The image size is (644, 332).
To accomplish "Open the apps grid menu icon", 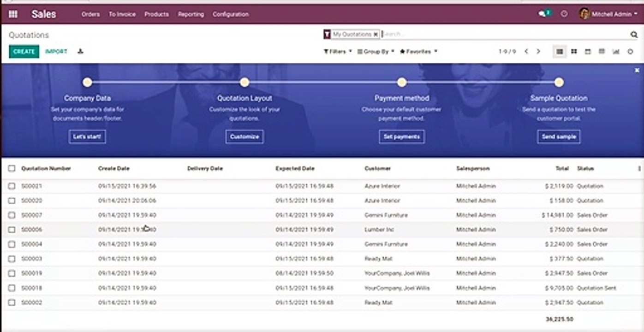I will 13,14.
